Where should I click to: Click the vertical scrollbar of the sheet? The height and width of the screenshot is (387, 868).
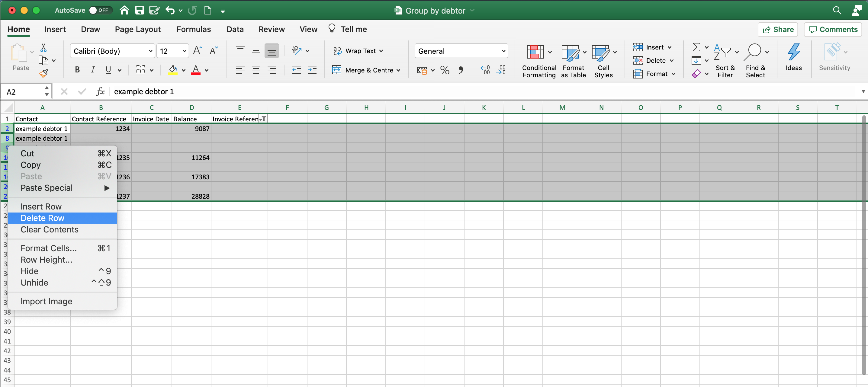[x=864, y=245]
